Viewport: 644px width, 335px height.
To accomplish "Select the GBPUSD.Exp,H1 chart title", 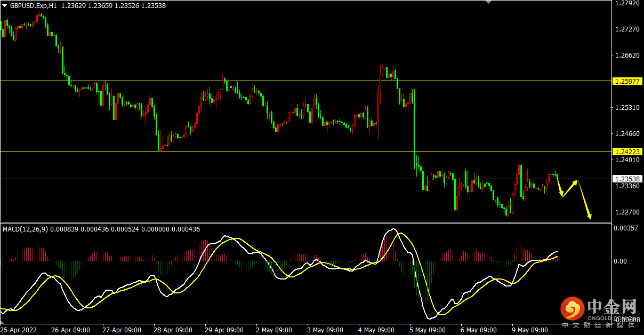I will (34, 6).
